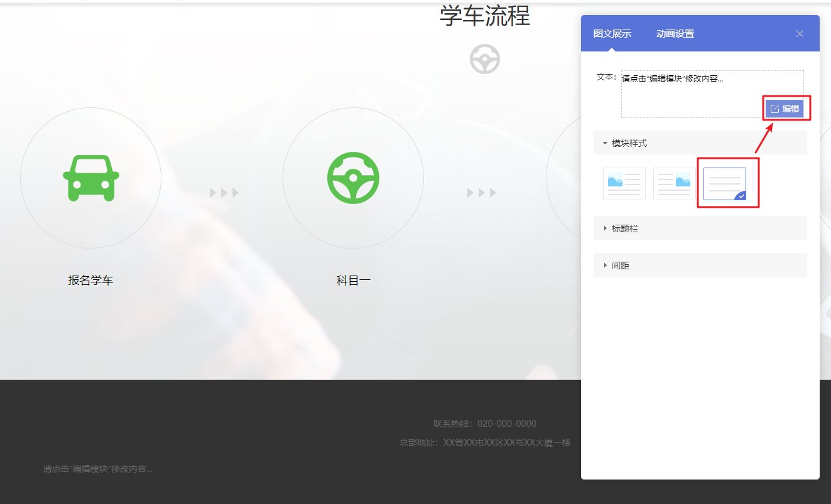The image size is (831, 504).
Task: Click the 总部地址 address line in footer
Action: [485, 442]
